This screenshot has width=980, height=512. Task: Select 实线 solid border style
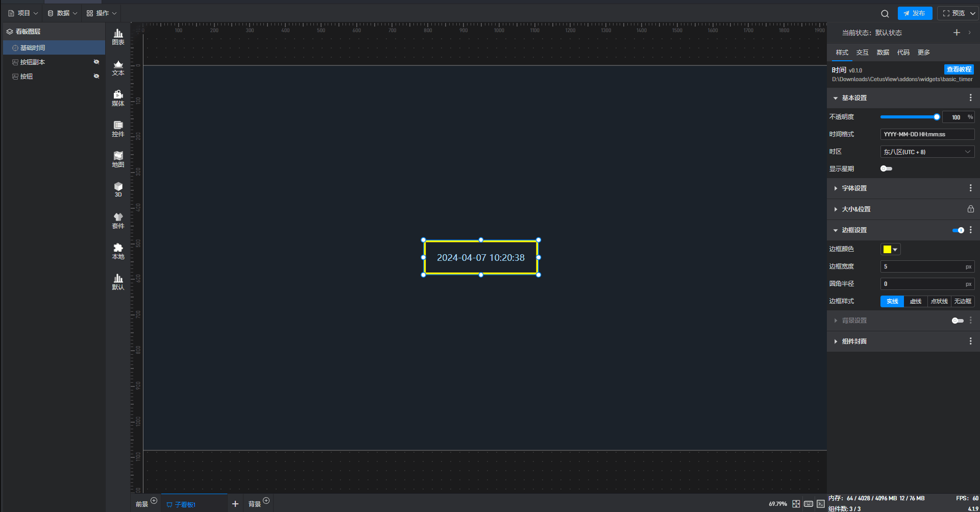892,302
